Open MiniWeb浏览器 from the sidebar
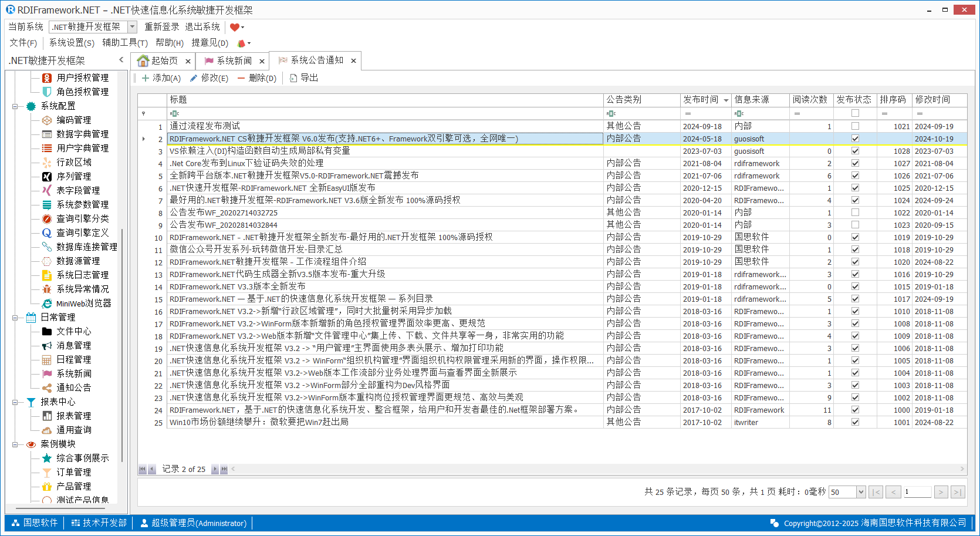Viewport: 980px width, 536px height. 83,304
